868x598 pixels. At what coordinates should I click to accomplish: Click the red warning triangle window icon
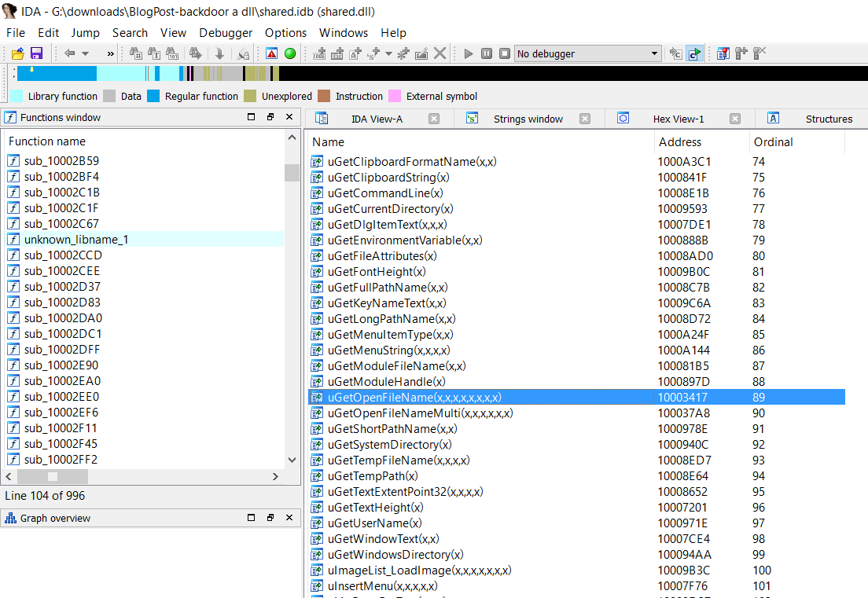tap(272, 53)
